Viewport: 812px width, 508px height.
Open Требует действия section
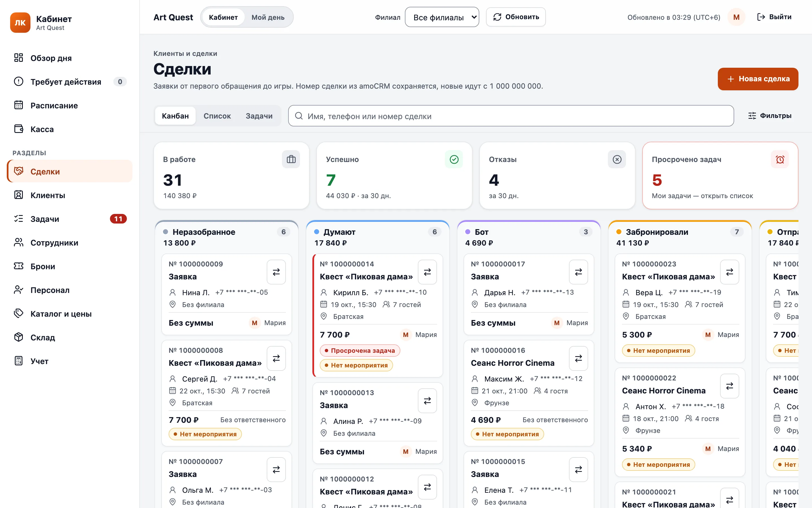point(69,82)
